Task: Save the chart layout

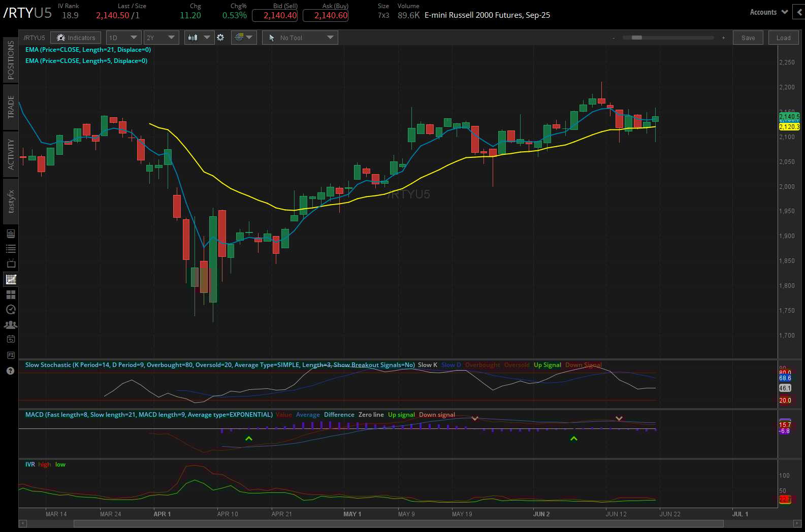Action: point(748,38)
